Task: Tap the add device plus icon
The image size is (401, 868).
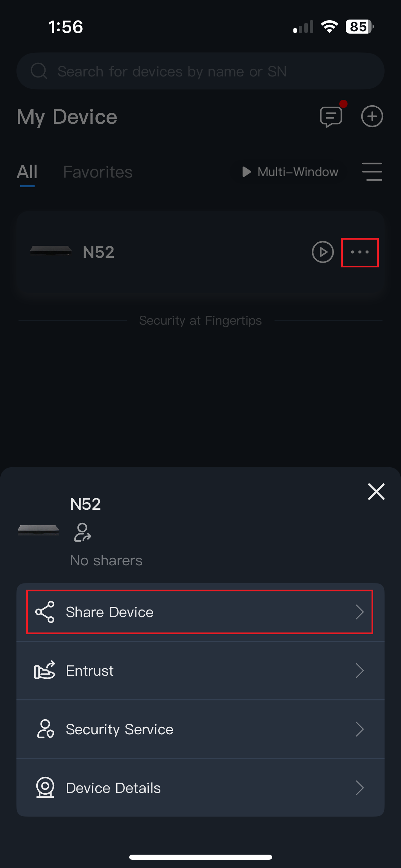Action: point(372,117)
